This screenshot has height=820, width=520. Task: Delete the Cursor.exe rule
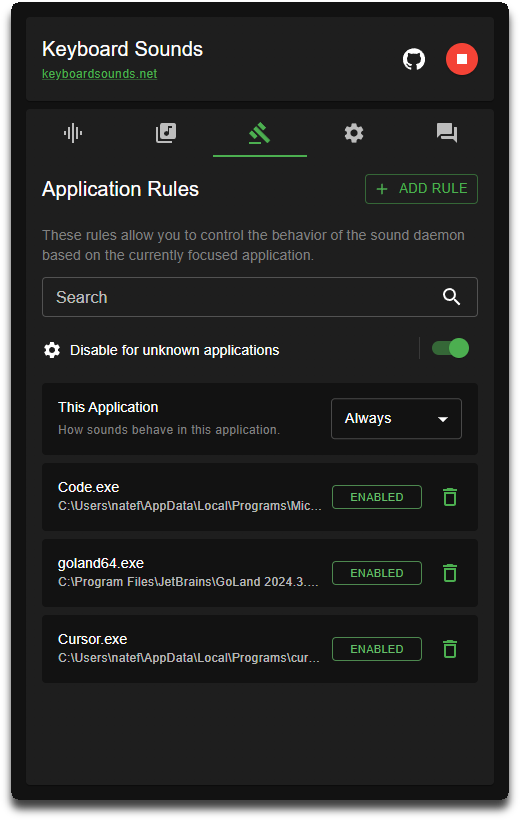pyautogui.click(x=450, y=649)
